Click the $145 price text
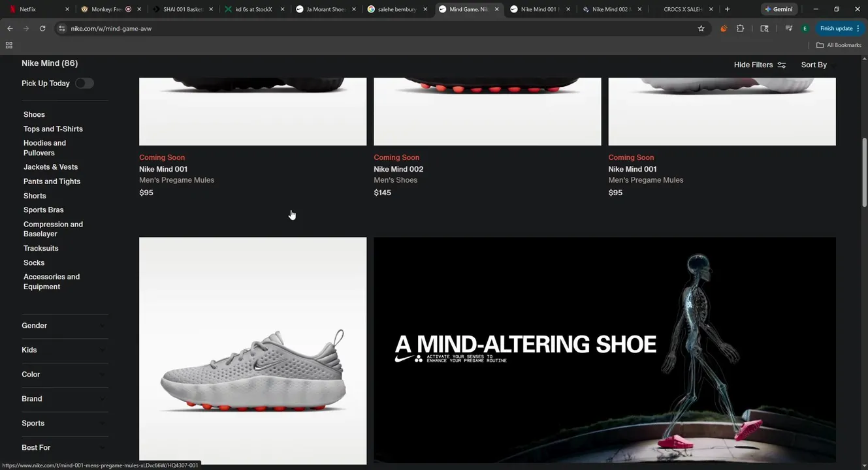Viewport: 868px width, 470px height. point(382,193)
